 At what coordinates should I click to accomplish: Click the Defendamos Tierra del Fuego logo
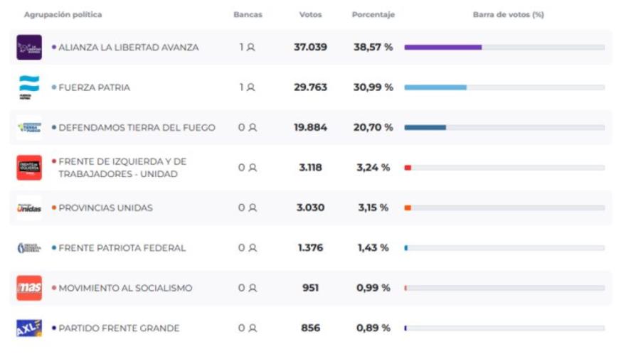tap(29, 128)
